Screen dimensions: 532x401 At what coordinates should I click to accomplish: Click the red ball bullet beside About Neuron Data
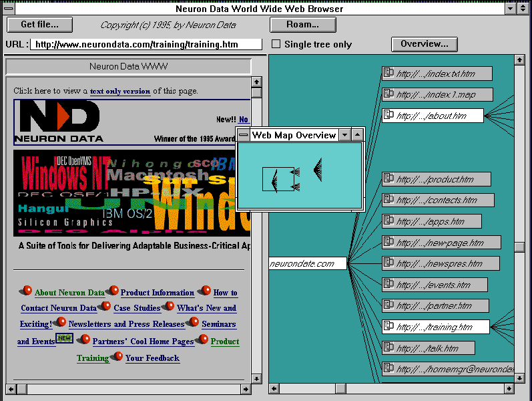click(x=26, y=291)
